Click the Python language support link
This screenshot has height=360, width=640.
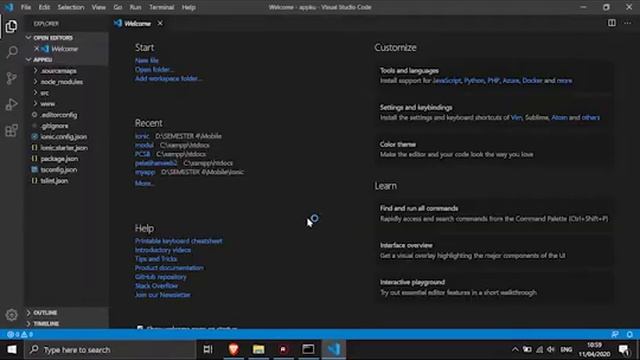pyautogui.click(x=474, y=80)
